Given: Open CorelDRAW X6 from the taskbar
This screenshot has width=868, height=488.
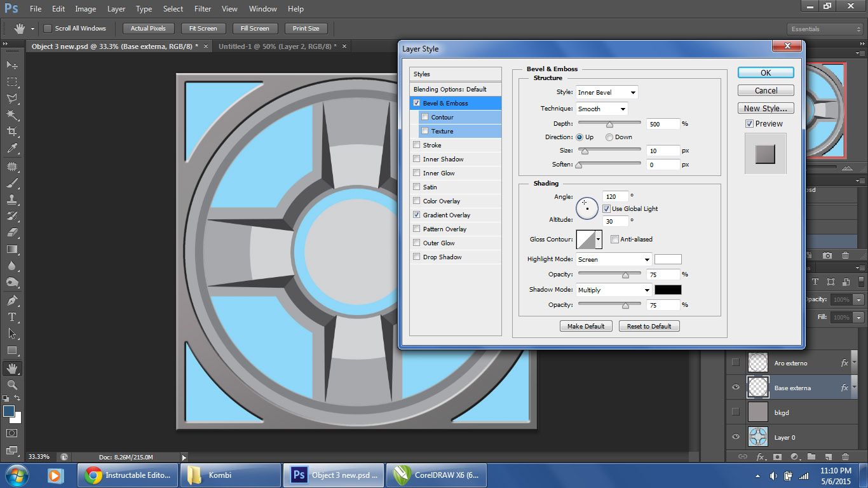Looking at the screenshot, I should (x=436, y=475).
